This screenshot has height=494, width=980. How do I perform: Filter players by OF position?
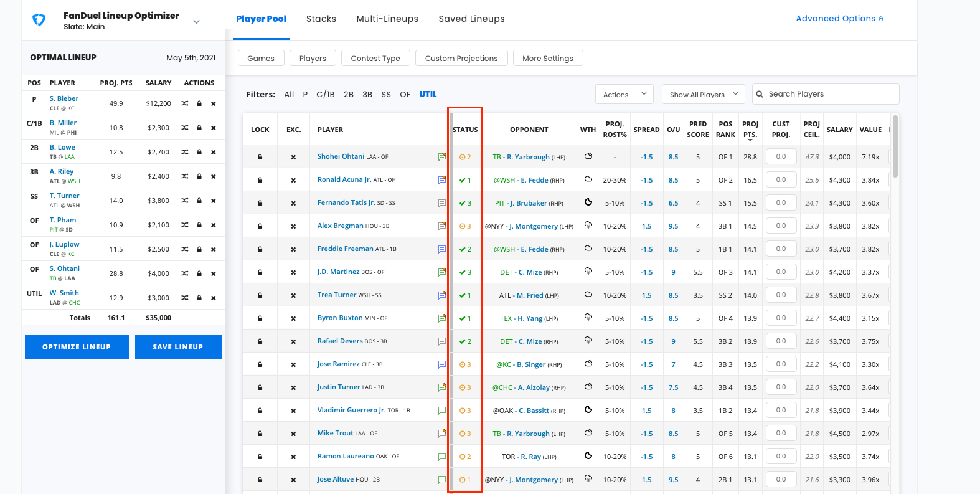(x=405, y=94)
